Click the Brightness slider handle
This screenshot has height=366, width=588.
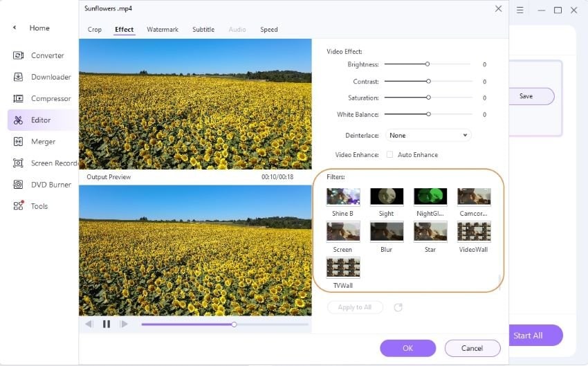[x=427, y=64]
